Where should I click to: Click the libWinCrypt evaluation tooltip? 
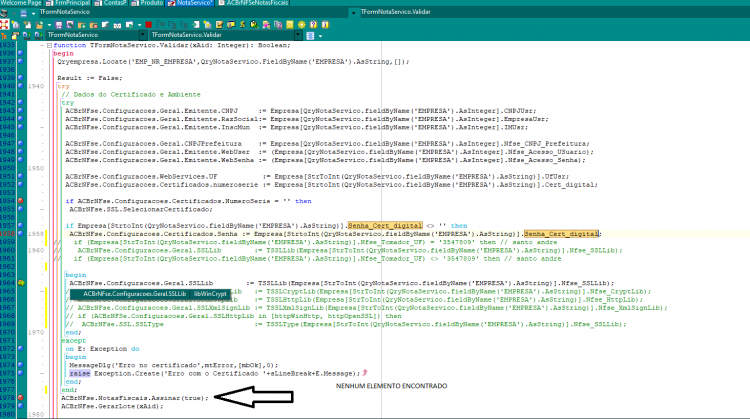tap(210, 294)
